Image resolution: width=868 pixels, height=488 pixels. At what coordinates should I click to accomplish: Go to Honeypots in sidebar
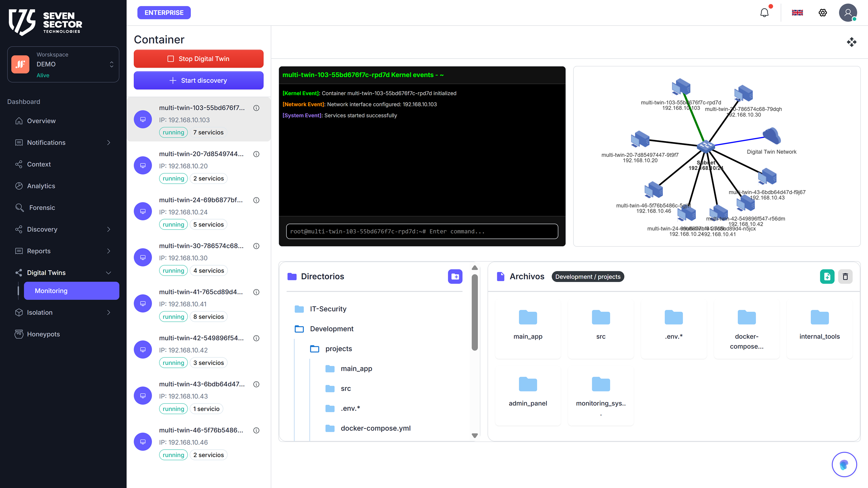[43, 334]
